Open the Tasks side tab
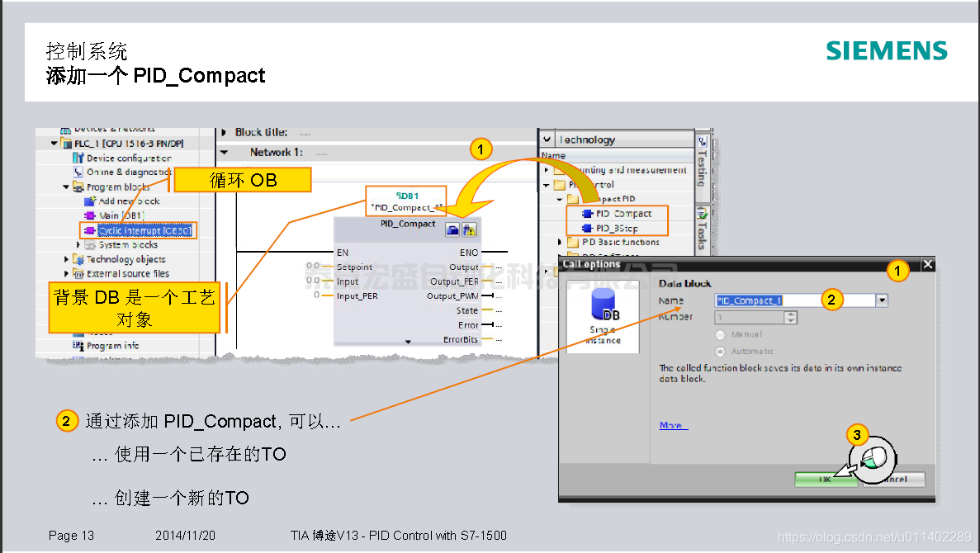 pos(702,227)
